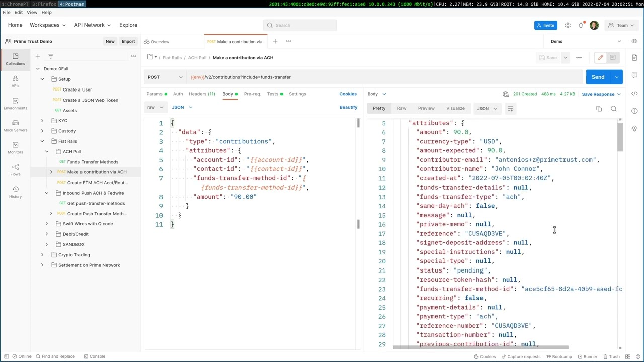644x362 pixels.
Task: Expand the Crypto Trading folder
Action: tap(42, 255)
